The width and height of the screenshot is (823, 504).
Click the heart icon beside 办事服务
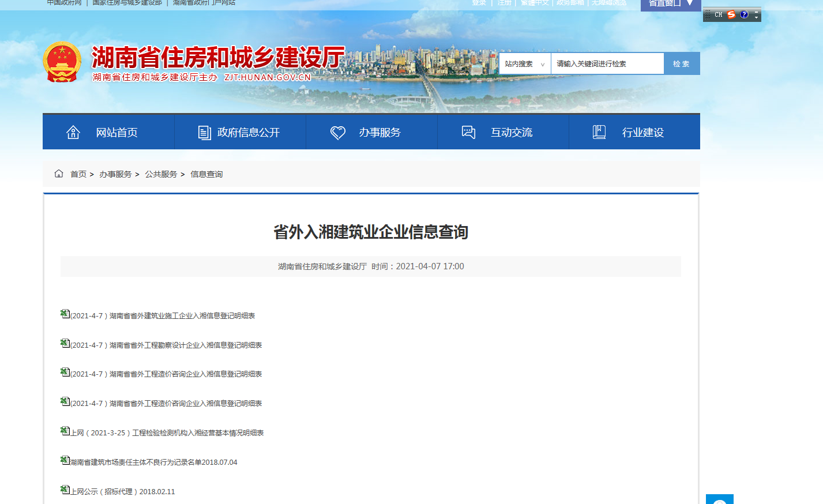tap(338, 133)
